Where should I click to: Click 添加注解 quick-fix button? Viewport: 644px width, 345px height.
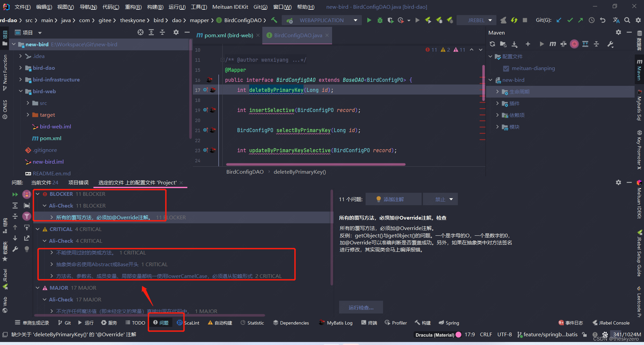(393, 199)
